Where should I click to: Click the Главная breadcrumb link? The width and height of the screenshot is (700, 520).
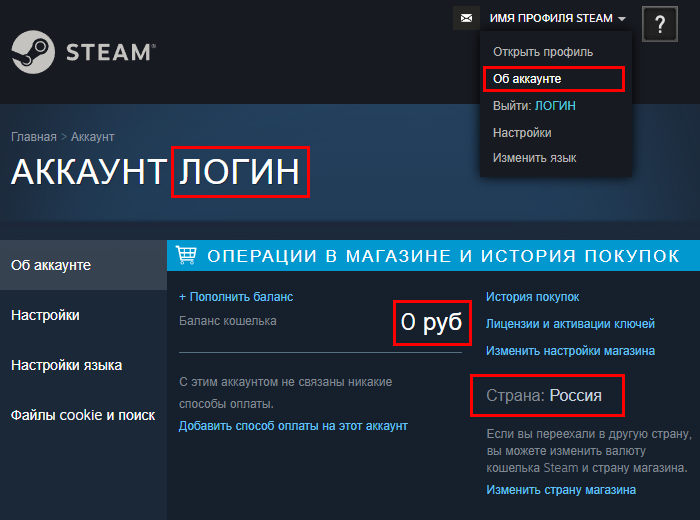(x=33, y=136)
